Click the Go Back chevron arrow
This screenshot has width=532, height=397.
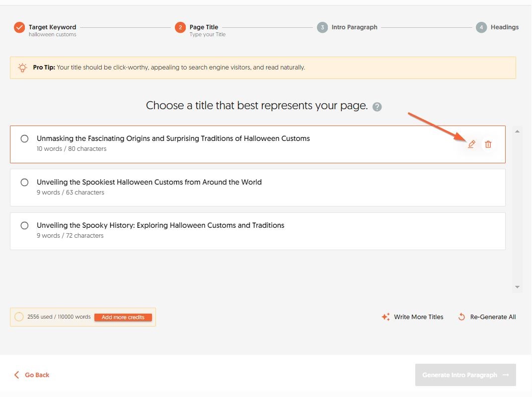tap(17, 375)
